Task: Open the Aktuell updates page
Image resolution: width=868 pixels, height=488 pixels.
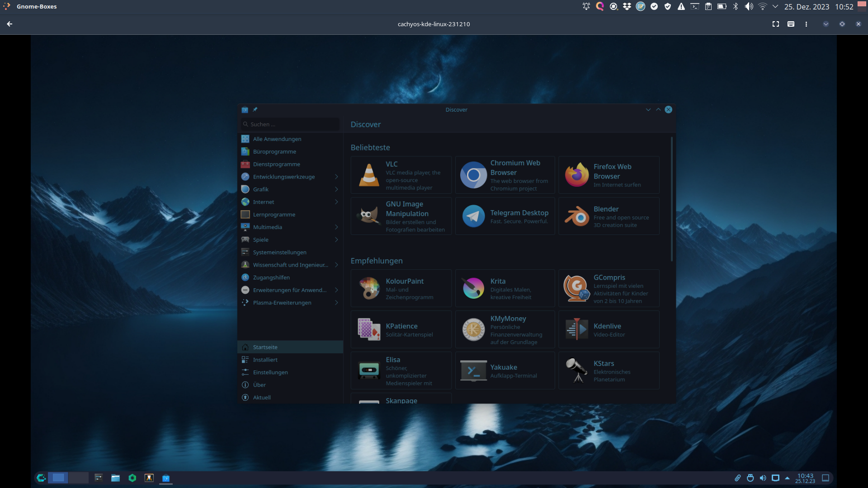Action: point(262,398)
